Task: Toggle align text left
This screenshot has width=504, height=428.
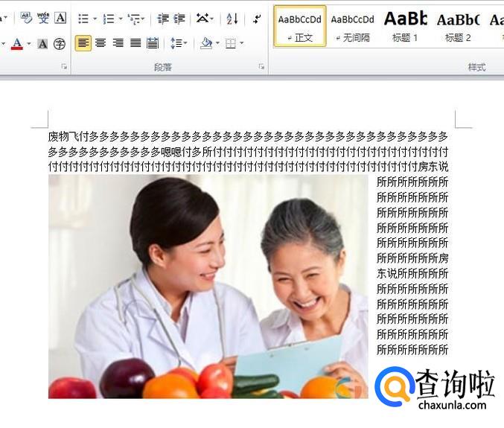Action: pyautogui.click(x=83, y=43)
